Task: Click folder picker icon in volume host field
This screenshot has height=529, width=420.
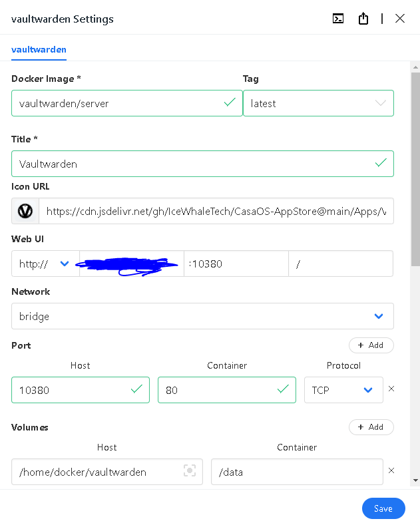Action: [x=190, y=471]
